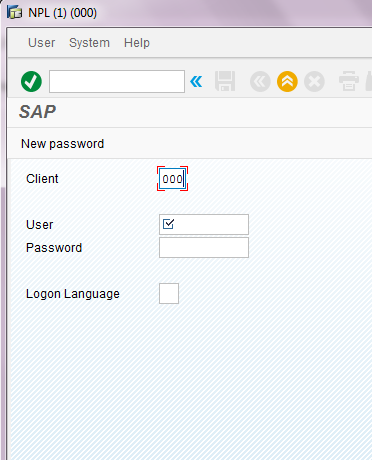This screenshot has width=372, height=460.
Task: Click the grey Cancel X icon
Action: [x=314, y=81]
